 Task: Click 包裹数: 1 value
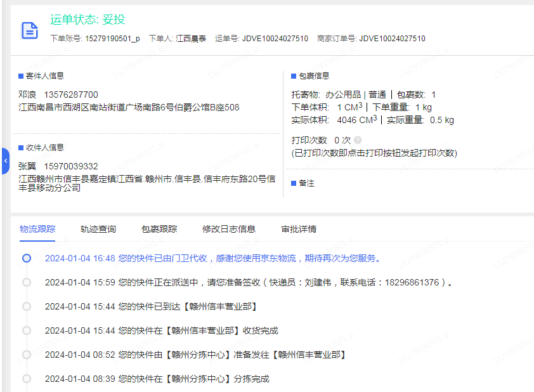tap(417, 95)
